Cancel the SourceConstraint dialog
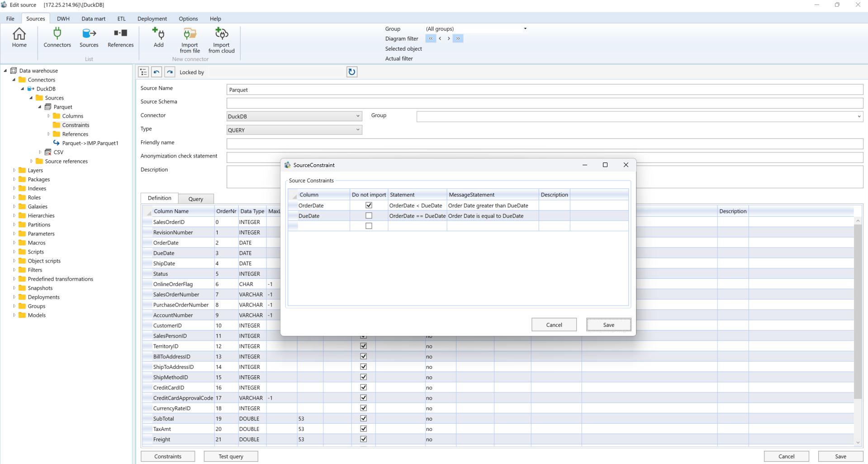The height and width of the screenshot is (464, 868). 554,325
